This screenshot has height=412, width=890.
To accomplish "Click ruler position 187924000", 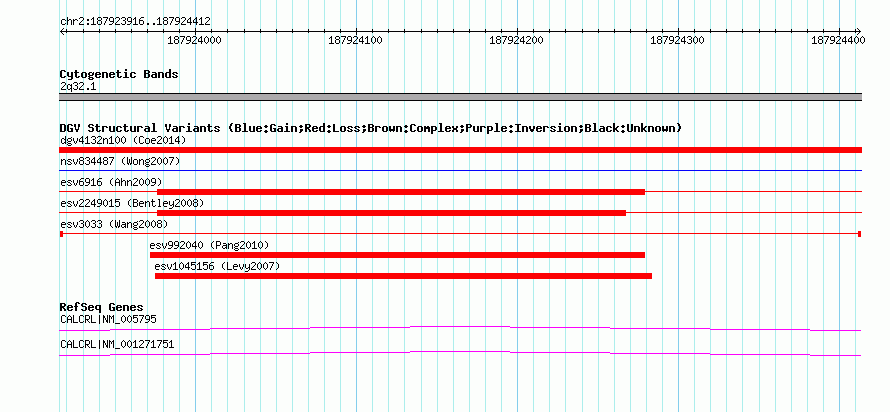I will pos(195,40).
